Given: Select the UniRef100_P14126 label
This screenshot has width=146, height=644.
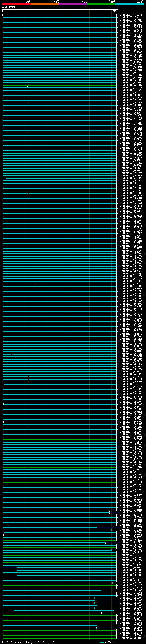Looking at the screenshot, I should pos(131,371).
